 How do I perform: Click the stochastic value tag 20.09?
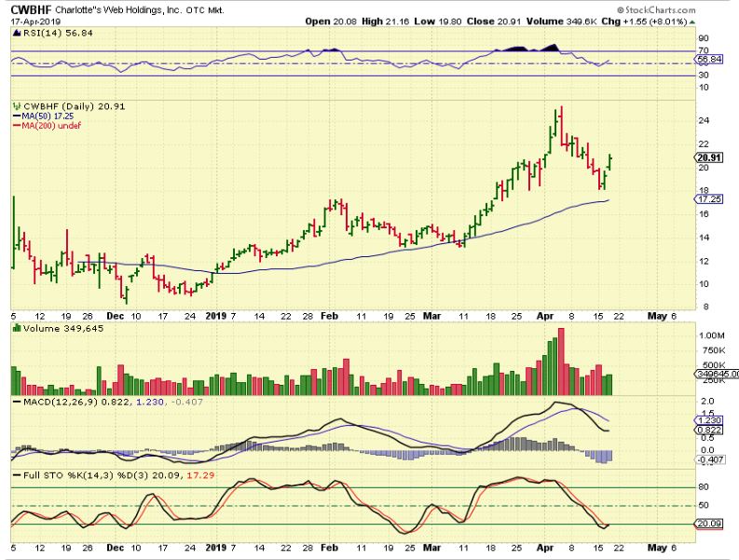point(709,524)
